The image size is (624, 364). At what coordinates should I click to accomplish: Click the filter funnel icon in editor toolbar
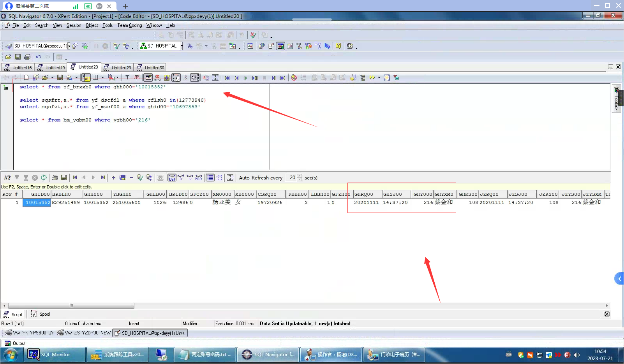coord(127,77)
